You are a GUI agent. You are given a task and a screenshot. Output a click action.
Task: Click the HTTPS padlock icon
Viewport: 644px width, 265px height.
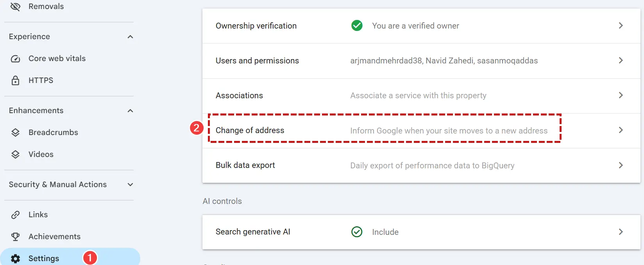coord(15,80)
